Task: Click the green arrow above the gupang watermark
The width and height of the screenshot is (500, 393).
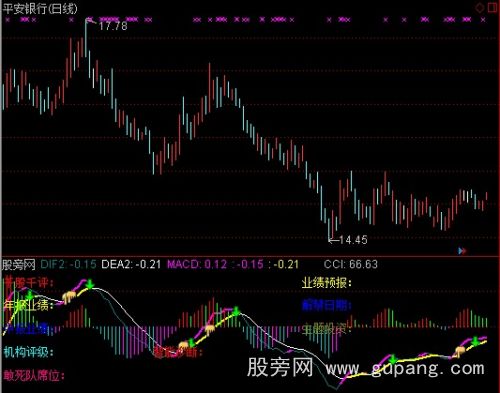Action: pyautogui.click(x=393, y=359)
